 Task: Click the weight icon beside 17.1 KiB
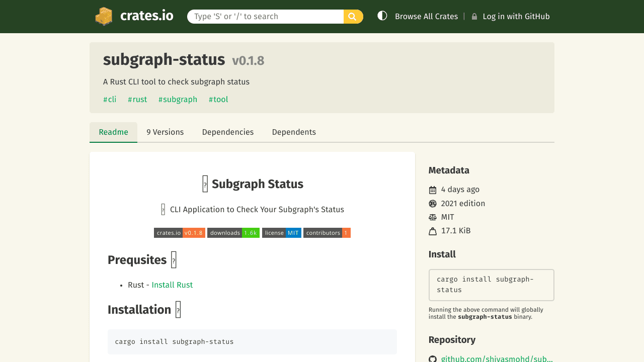tap(433, 231)
